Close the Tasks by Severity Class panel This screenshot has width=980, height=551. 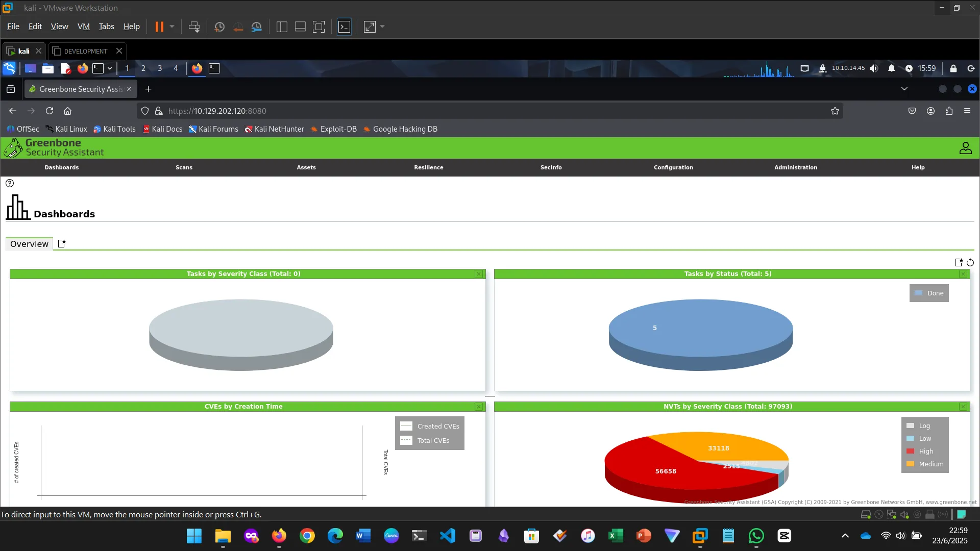click(478, 274)
